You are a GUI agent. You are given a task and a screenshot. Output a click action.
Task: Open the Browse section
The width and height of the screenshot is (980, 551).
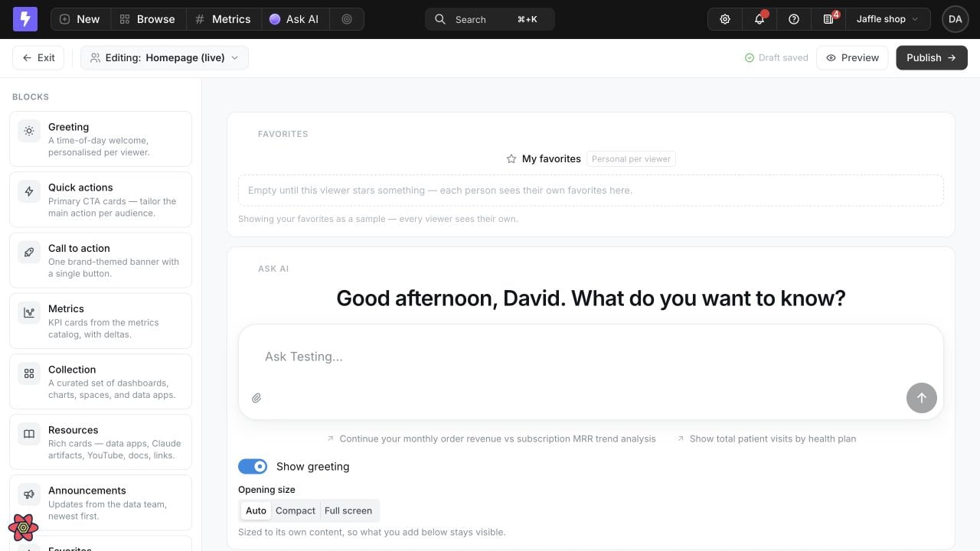(x=148, y=19)
